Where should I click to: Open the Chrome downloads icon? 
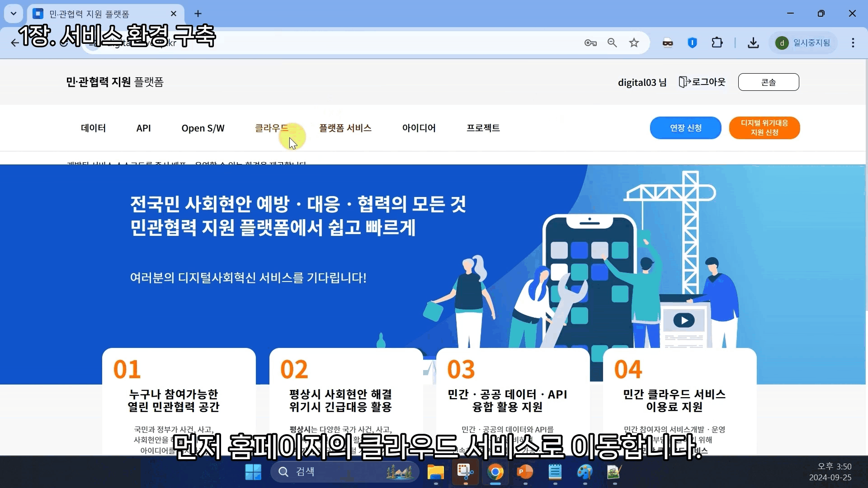coord(753,43)
